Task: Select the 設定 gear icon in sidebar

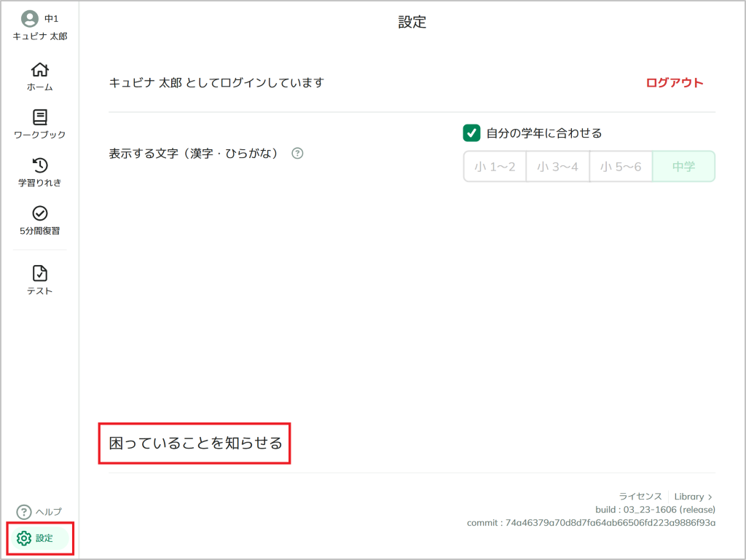Action: point(24,538)
